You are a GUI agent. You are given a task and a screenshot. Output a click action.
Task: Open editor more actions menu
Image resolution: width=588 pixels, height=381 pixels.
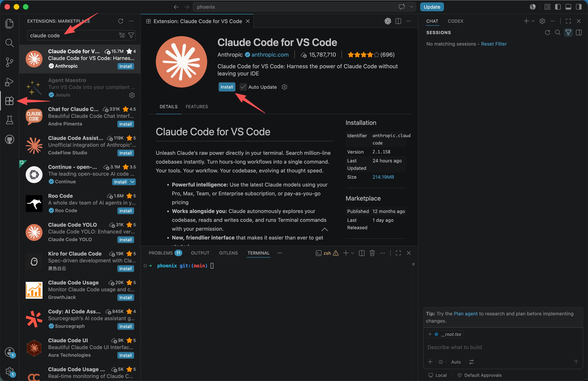[x=409, y=21]
